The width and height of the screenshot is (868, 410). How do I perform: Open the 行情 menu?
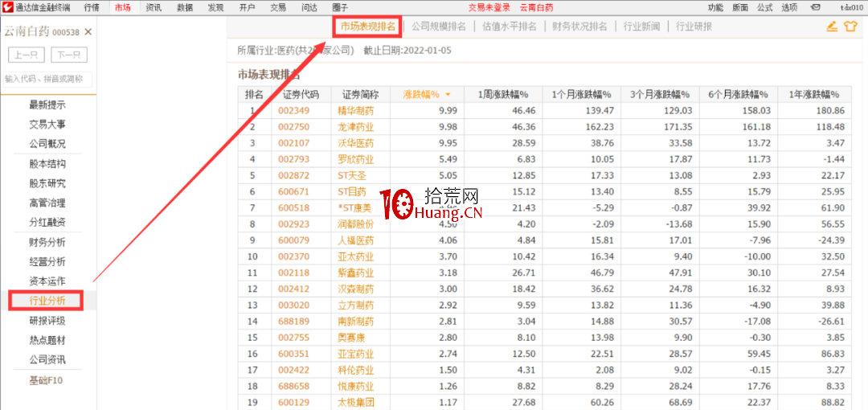[x=92, y=7]
